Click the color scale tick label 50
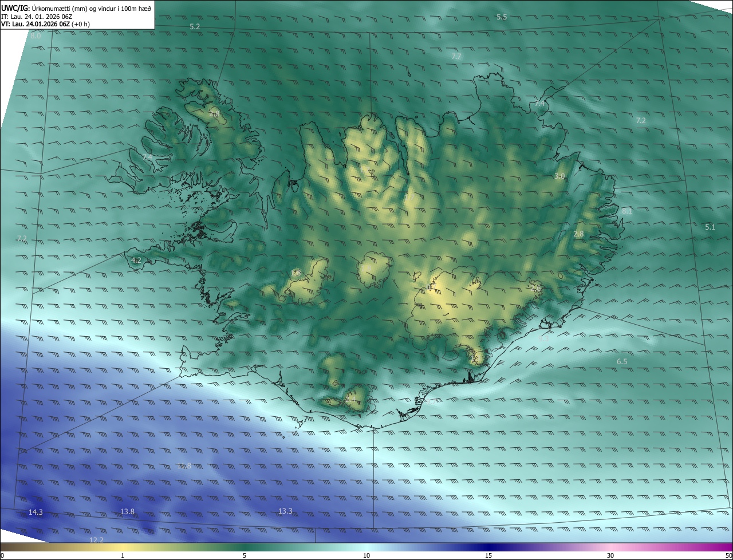The height and width of the screenshot is (560, 733). pyautogui.click(x=728, y=555)
